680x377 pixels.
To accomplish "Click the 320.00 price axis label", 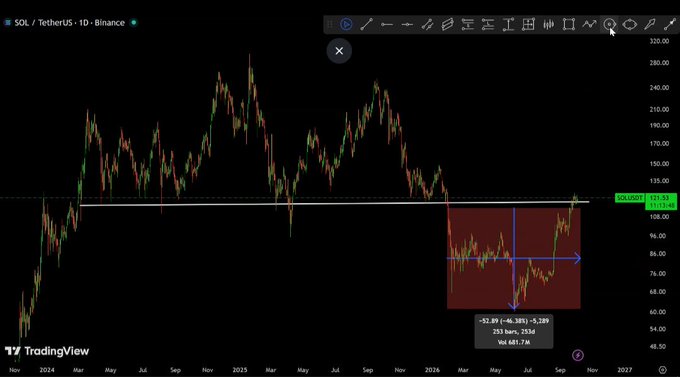I will (659, 41).
